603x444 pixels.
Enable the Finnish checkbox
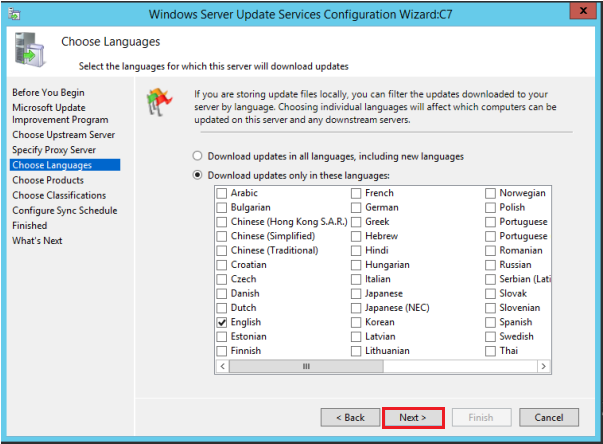222,351
